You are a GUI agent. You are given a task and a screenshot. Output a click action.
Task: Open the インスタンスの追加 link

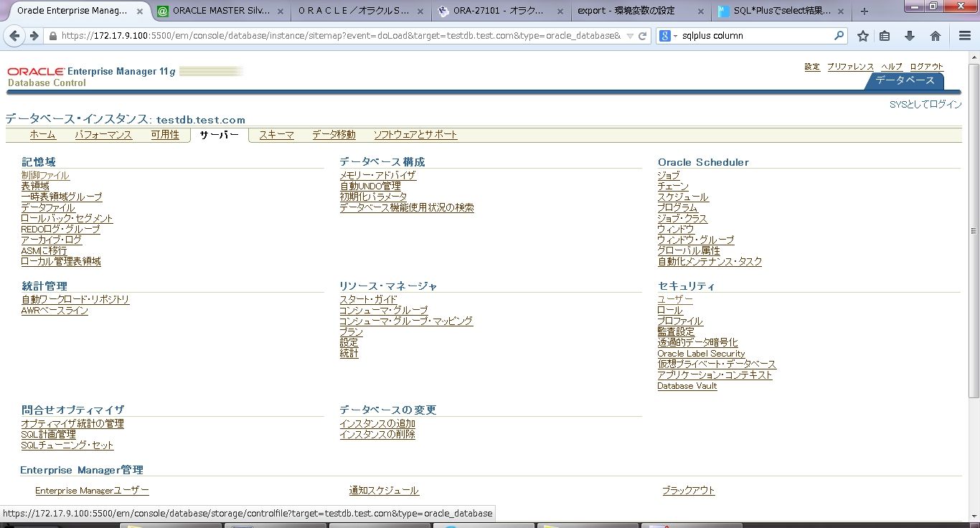coord(377,423)
